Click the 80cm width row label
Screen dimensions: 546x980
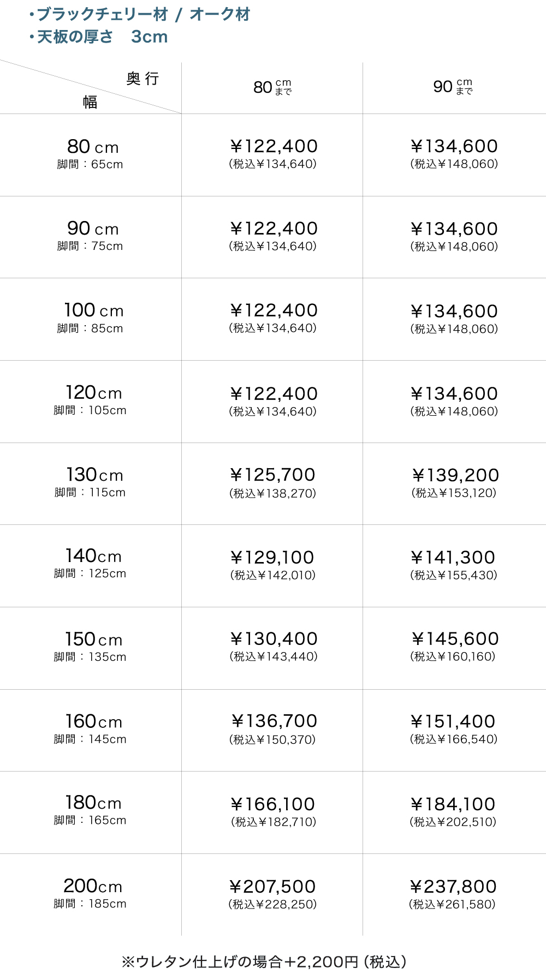92,147
